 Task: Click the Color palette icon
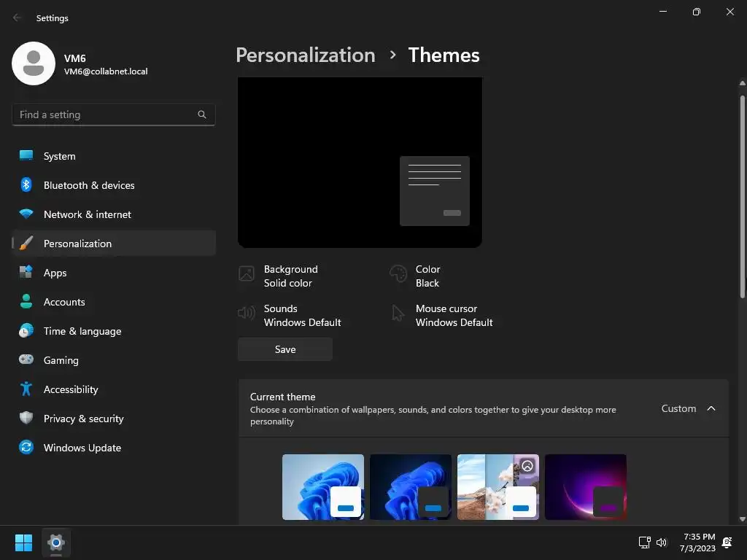[398, 274]
